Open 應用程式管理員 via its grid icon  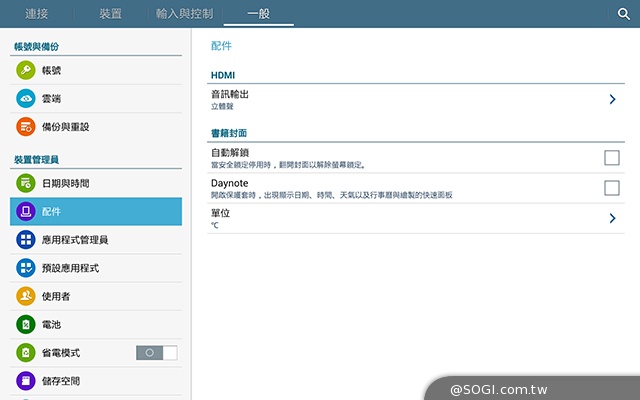click(26, 240)
